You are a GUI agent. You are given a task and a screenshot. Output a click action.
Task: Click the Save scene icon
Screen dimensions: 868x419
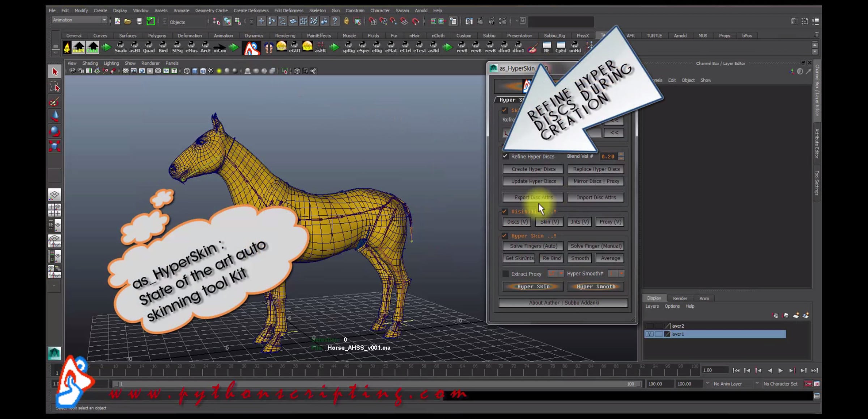[139, 22]
